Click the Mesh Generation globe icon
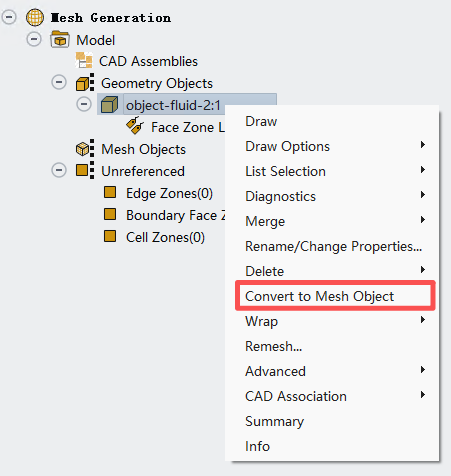 [x=35, y=17]
